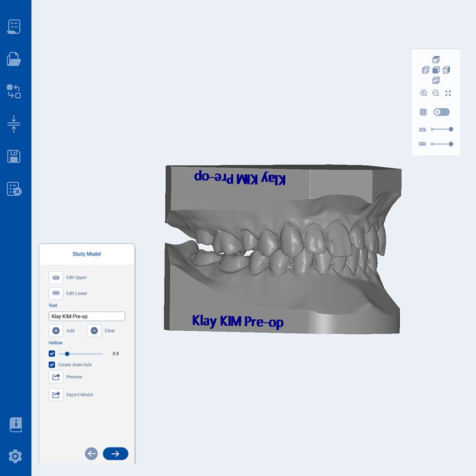Click the bottom view cube icon
The height and width of the screenshot is (476, 476).
(436, 81)
